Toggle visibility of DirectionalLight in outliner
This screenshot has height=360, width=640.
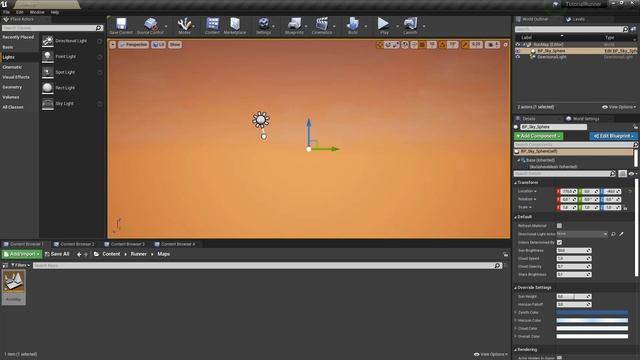(x=518, y=57)
